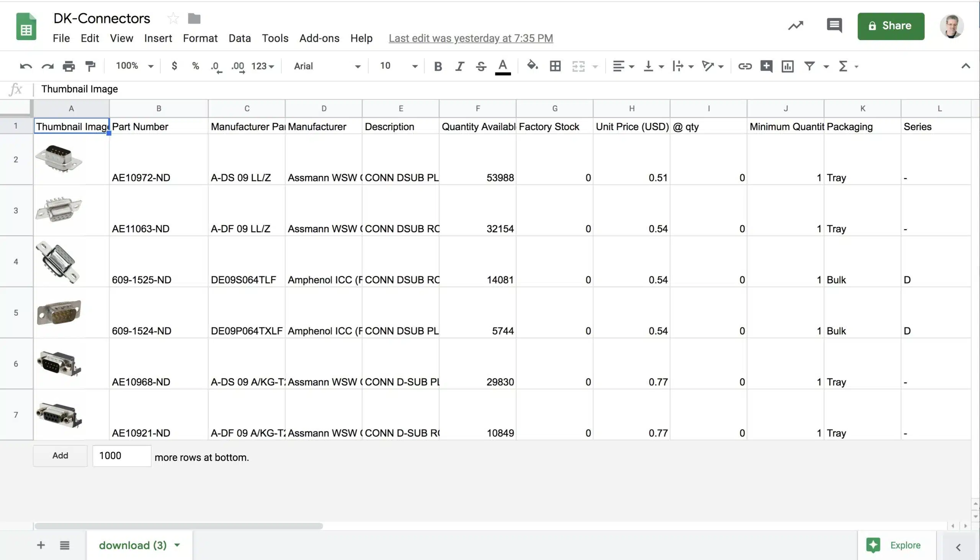Screen dimensions: 980x560
Task: Open the text wrapping dropdown
Action: (683, 67)
